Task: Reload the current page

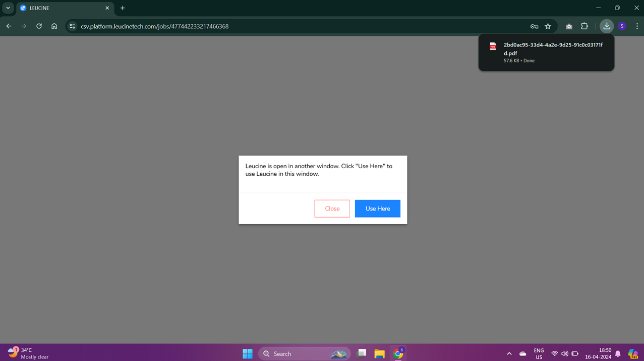Action: [x=39, y=26]
